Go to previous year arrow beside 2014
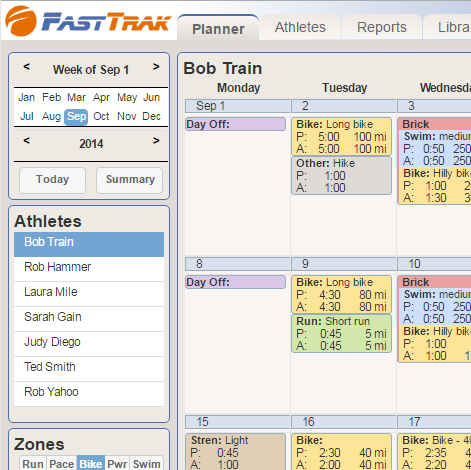Screen dimensions: 471x470 [x=27, y=141]
